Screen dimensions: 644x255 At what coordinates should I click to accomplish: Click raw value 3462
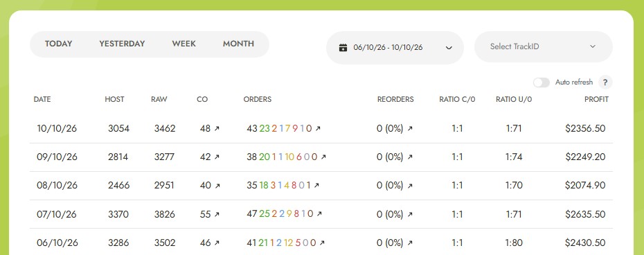point(165,129)
